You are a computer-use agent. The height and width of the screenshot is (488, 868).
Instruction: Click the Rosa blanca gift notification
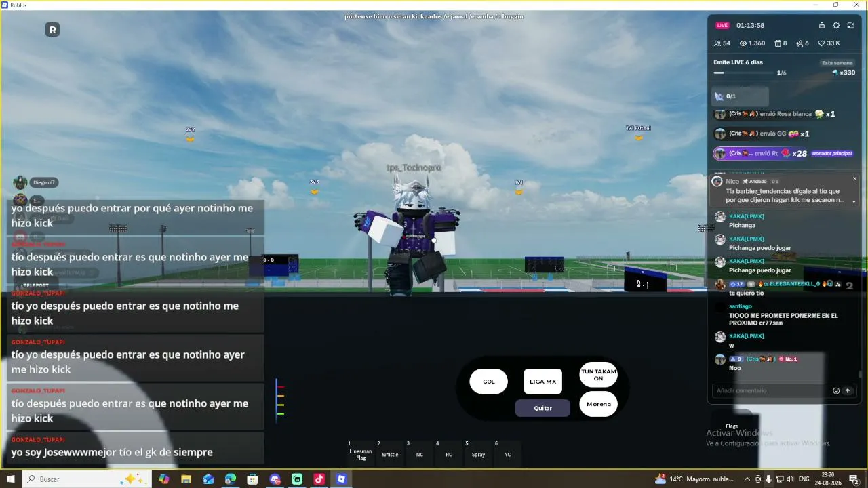click(774, 114)
